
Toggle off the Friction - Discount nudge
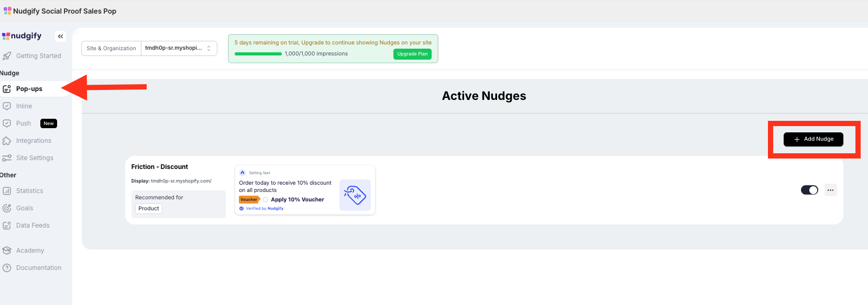tap(809, 190)
